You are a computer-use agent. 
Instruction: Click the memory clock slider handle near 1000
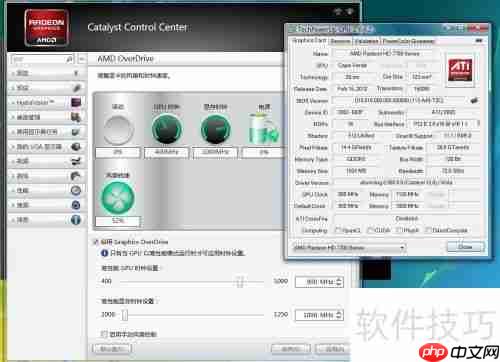pos(125,315)
